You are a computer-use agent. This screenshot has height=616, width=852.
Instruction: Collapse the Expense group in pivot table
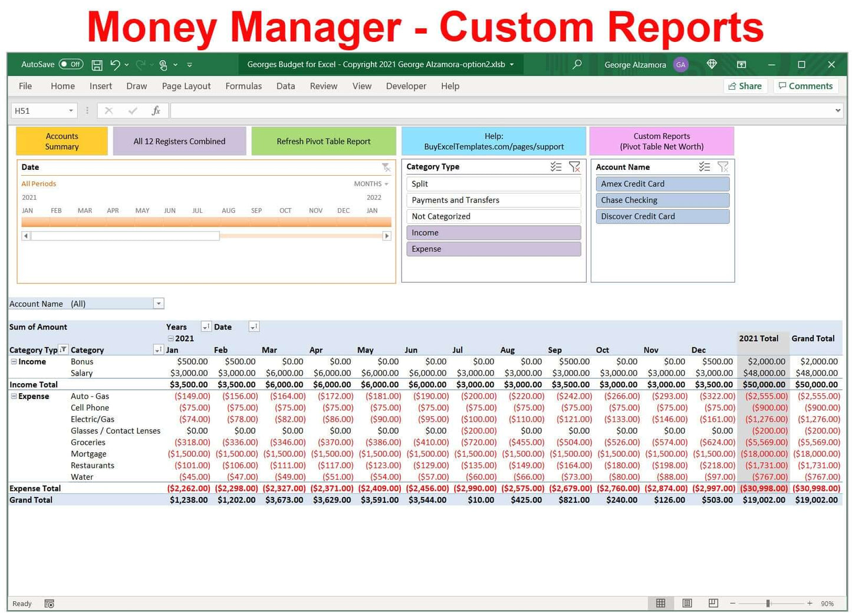pos(14,396)
